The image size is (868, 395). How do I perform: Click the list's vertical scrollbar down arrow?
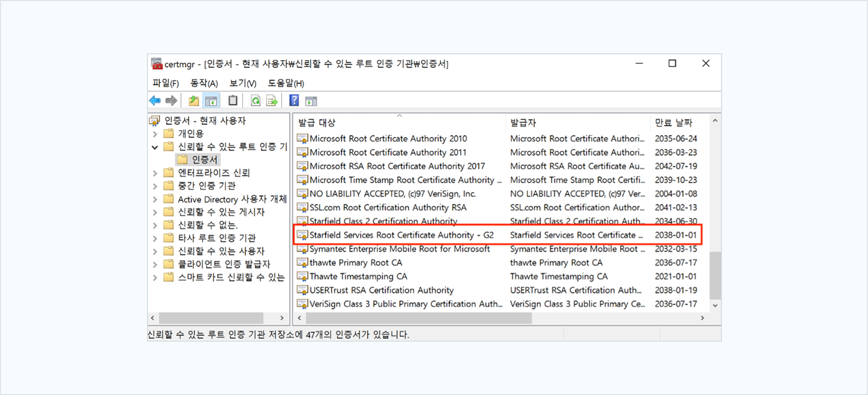coord(715,306)
